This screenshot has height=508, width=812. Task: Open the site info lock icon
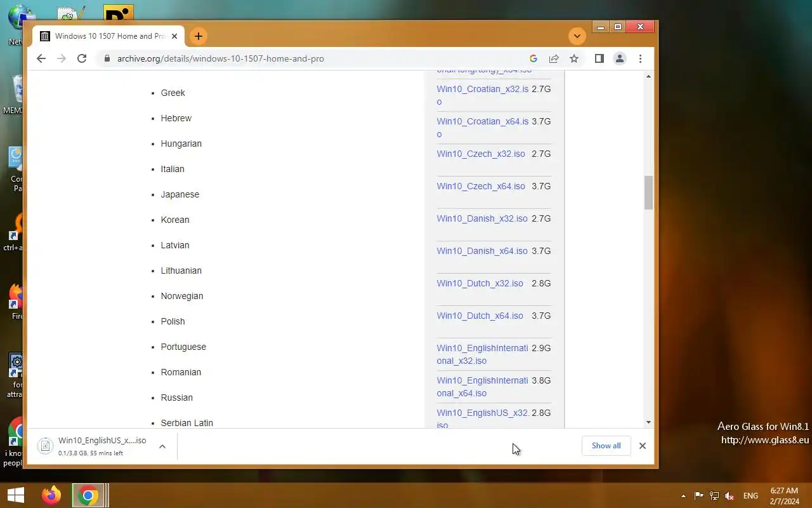pos(106,58)
